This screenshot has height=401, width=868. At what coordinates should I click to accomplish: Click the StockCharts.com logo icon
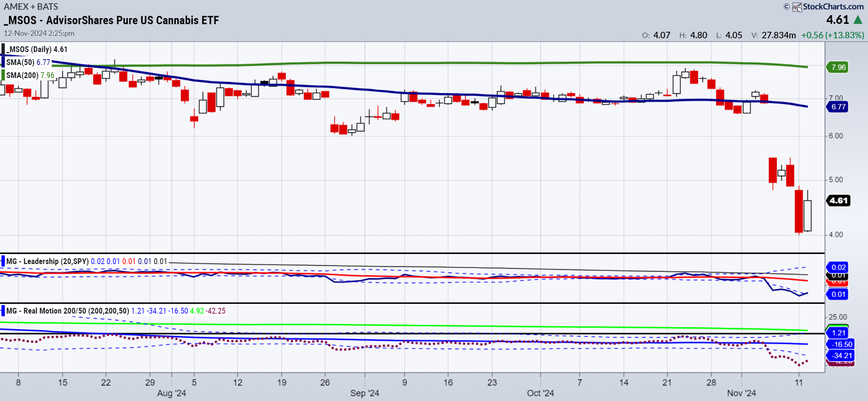point(797,7)
